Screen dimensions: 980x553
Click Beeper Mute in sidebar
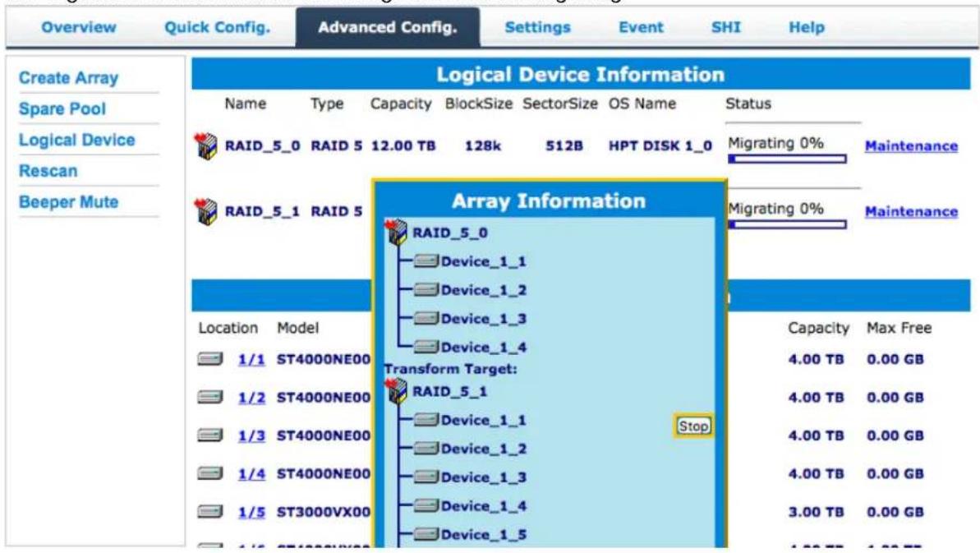pos(68,202)
